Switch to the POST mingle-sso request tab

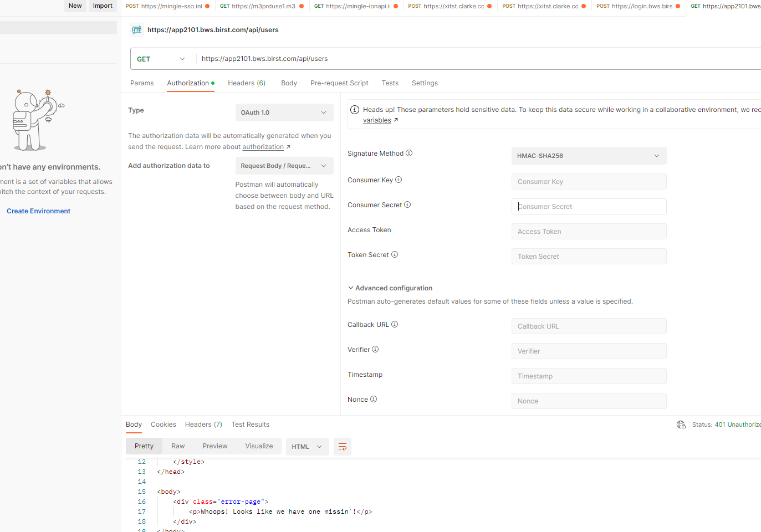(x=167, y=6)
